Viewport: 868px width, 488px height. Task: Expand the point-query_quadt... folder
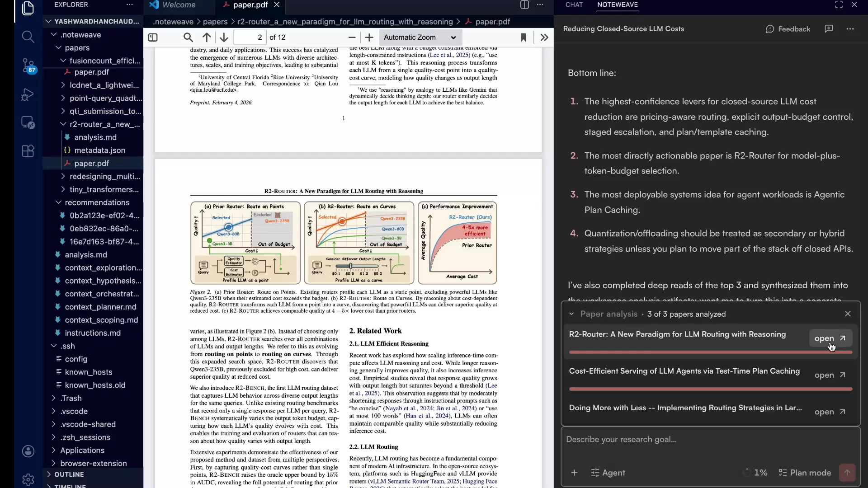click(93, 98)
